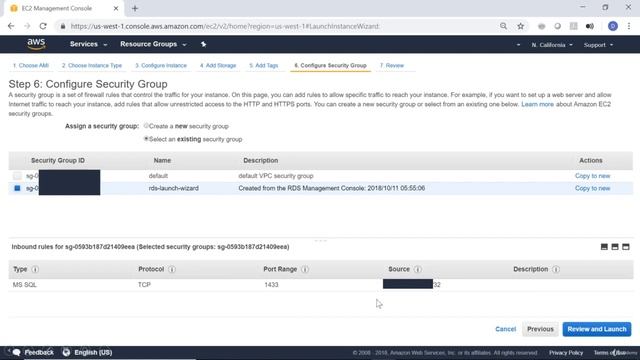Viewport: 640px width, 360px height.
Task: Click info icon next to Type column
Action: pos(35,269)
